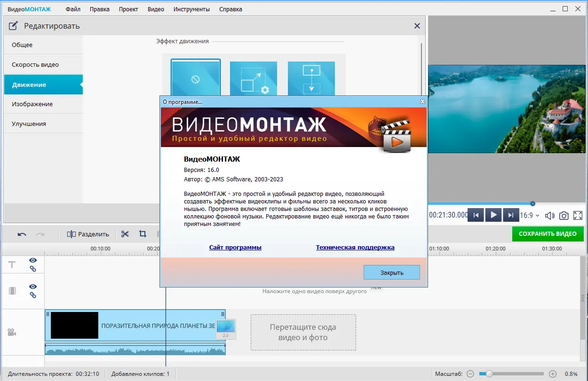The image size is (588, 381).
Task: Close the Редактировать panel with X
Action: (x=417, y=26)
